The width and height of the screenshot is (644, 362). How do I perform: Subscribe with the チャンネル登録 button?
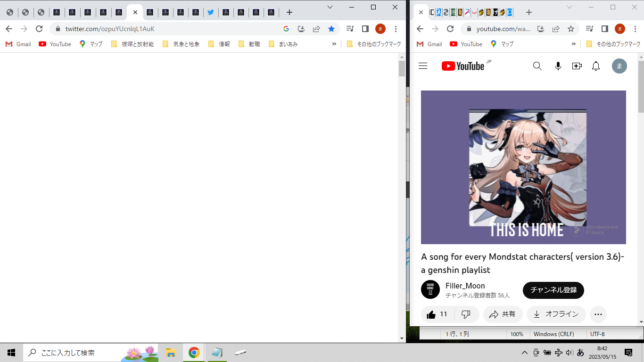(553, 290)
